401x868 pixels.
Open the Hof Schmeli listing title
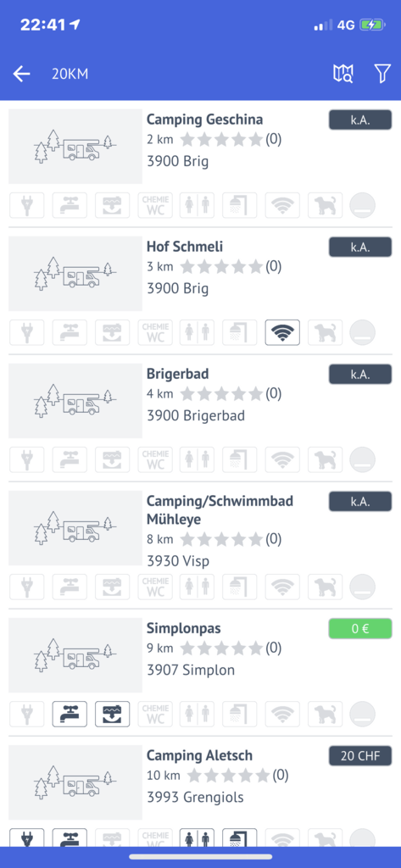(x=185, y=247)
